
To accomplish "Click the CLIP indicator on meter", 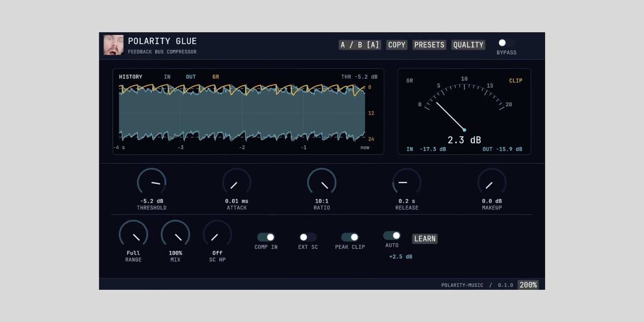I will pyautogui.click(x=516, y=80).
